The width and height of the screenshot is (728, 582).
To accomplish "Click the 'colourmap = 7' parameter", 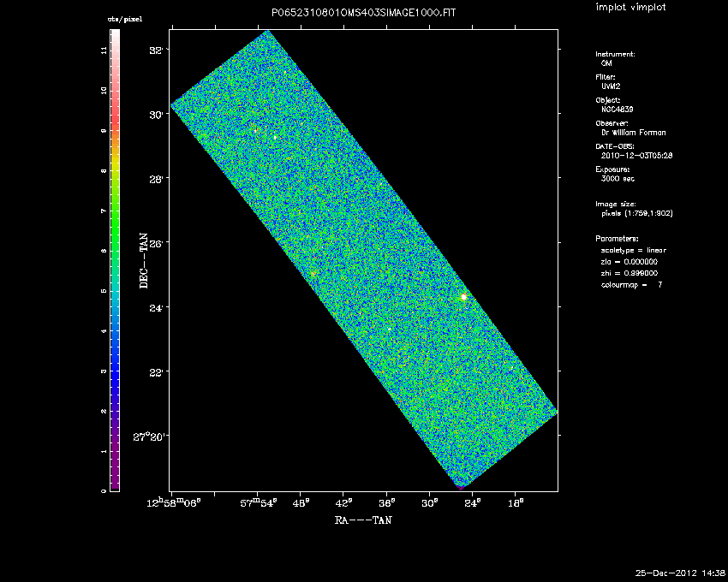I will pyautogui.click(x=631, y=284).
